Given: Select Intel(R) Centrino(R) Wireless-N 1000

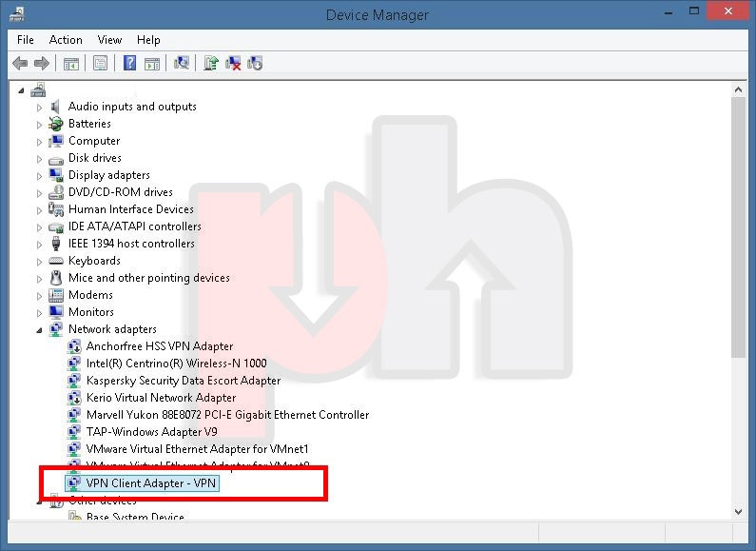Looking at the screenshot, I should [x=177, y=364].
